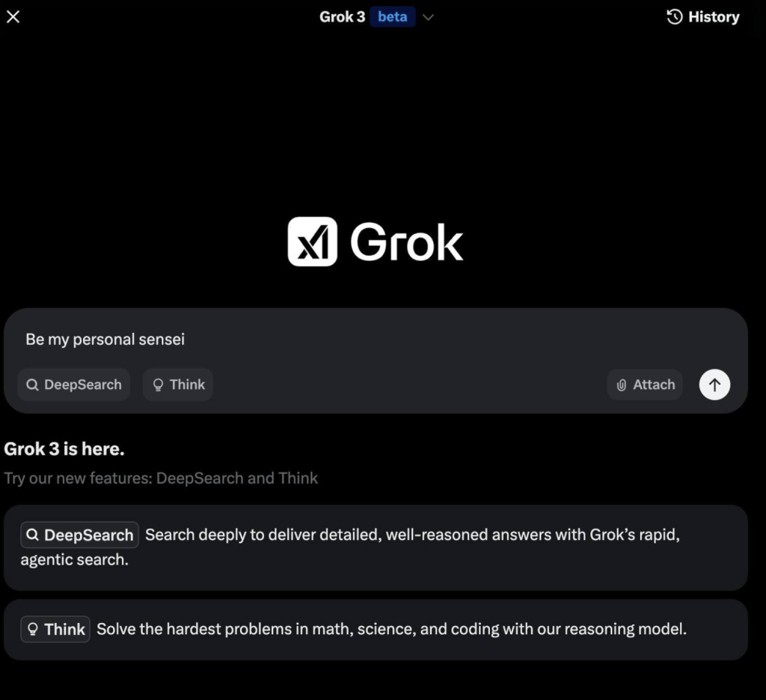Open the History label at top right

click(713, 17)
